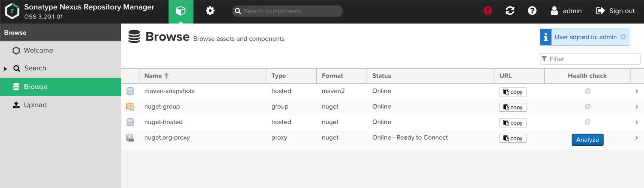Focus the Filter input field

coord(590,59)
